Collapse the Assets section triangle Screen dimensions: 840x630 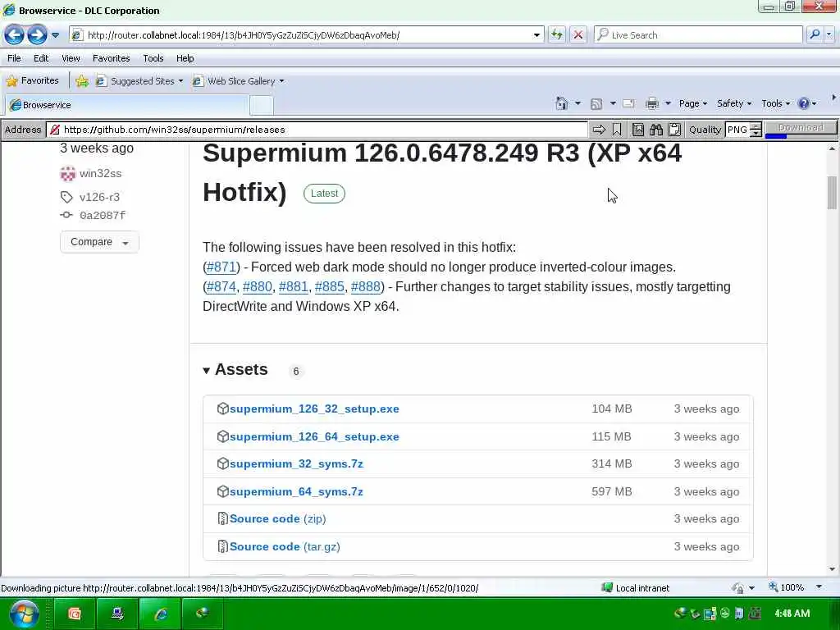click(x=206, y=371)
